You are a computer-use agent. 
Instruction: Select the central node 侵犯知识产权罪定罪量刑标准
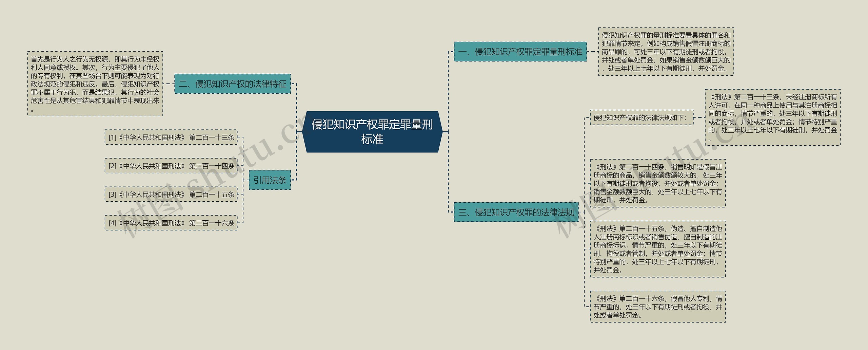point(372,132)
